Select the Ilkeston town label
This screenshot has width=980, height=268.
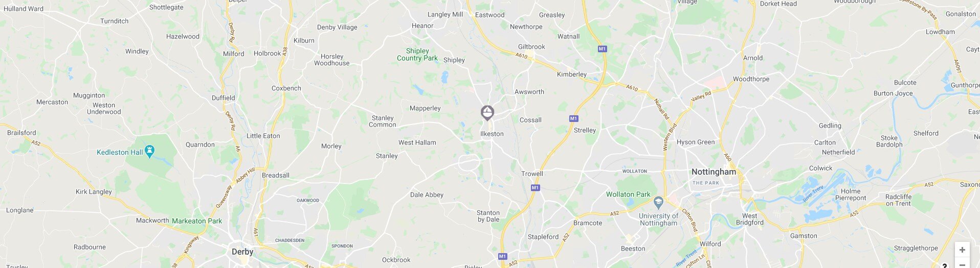click(492, 134)
